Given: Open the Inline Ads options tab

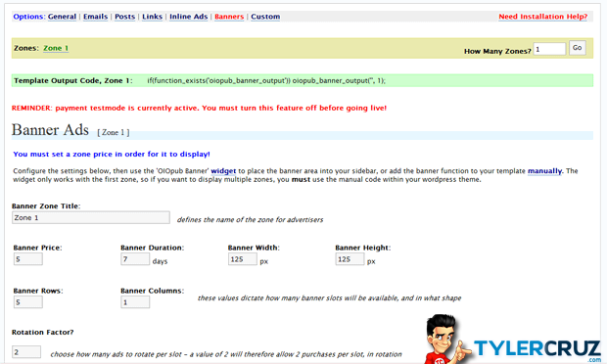Looking at the screenshot, I should click(x=189, y=17).
